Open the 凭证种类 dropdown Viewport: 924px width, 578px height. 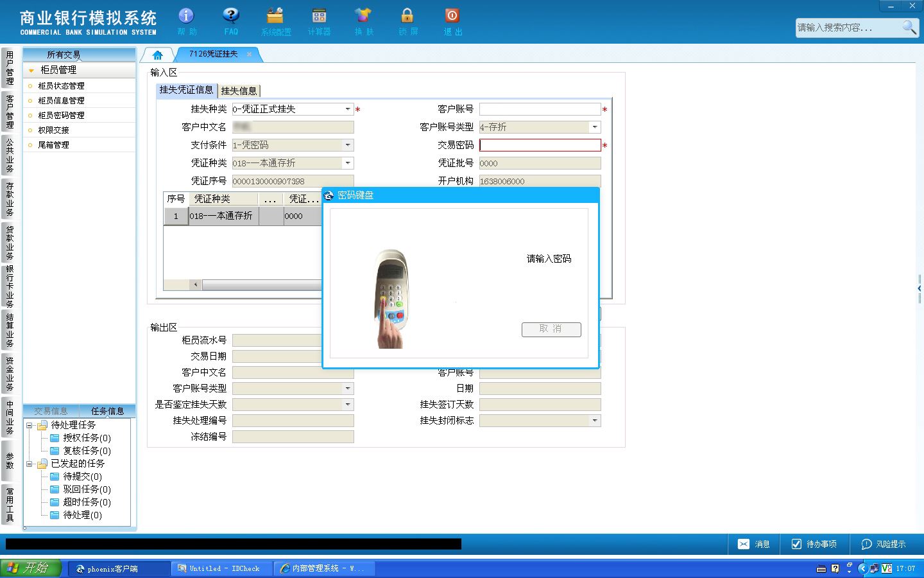pos(348,163)
